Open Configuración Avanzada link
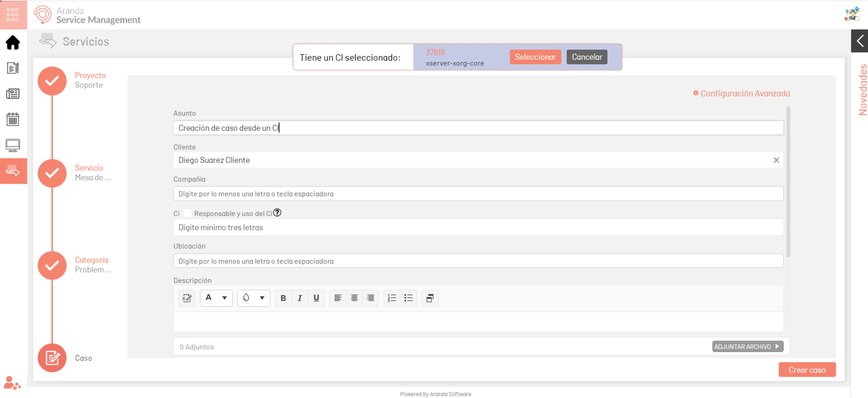The image size is (868, 398). pyautogui.click(x=741, y=94)
